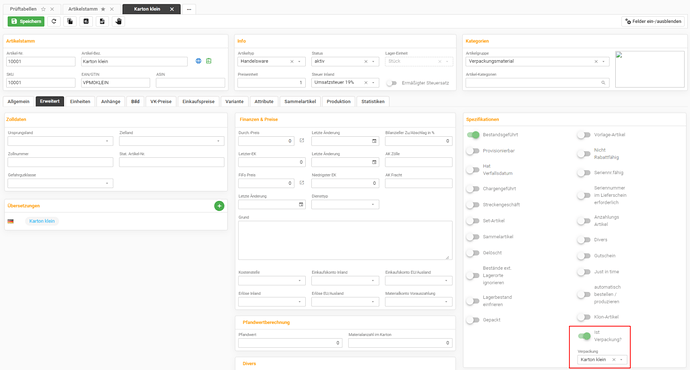
Task: Expand the Artikeltyp Handelsware dropdown
Action: (300, 62)
